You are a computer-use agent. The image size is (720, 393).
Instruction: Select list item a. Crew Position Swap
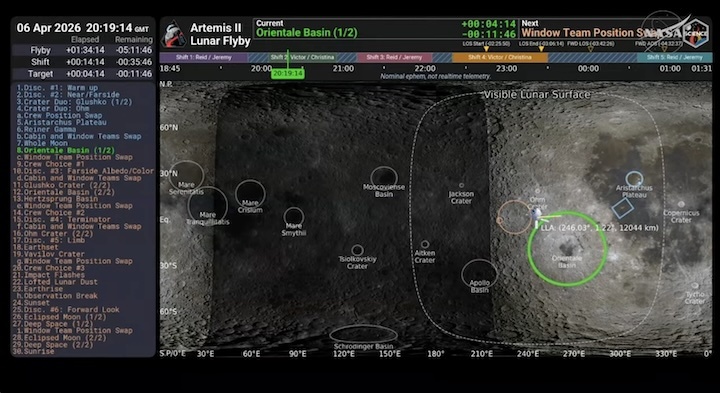point(60,116)
